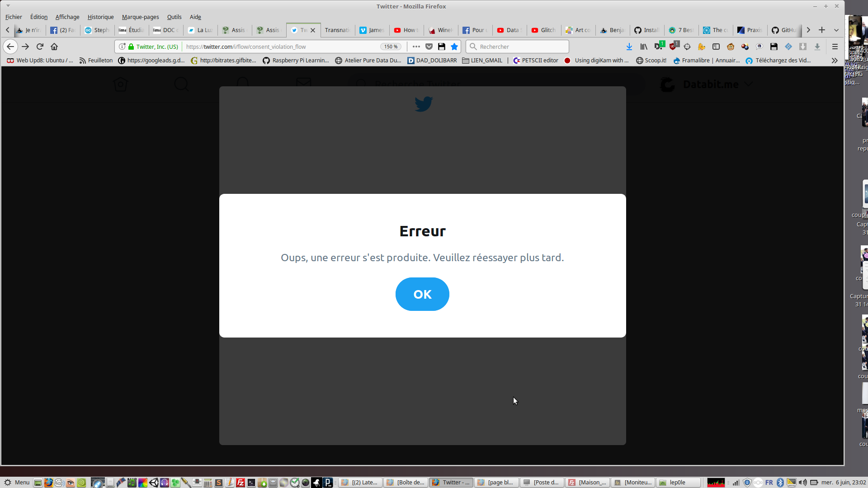This screenshot has height=488, width=868.
Task: Toggle the sidebar view icon
Action: pyautogui.click(x=716, y=47)
